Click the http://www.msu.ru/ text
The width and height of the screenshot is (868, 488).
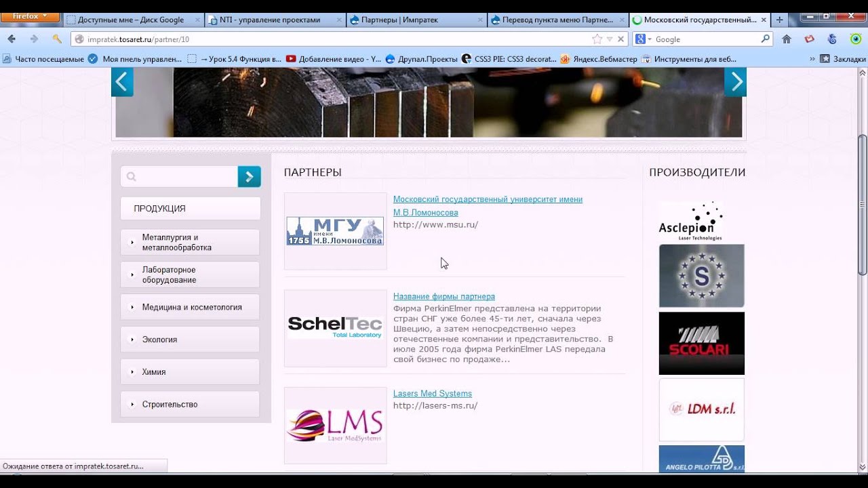(435, 224)
